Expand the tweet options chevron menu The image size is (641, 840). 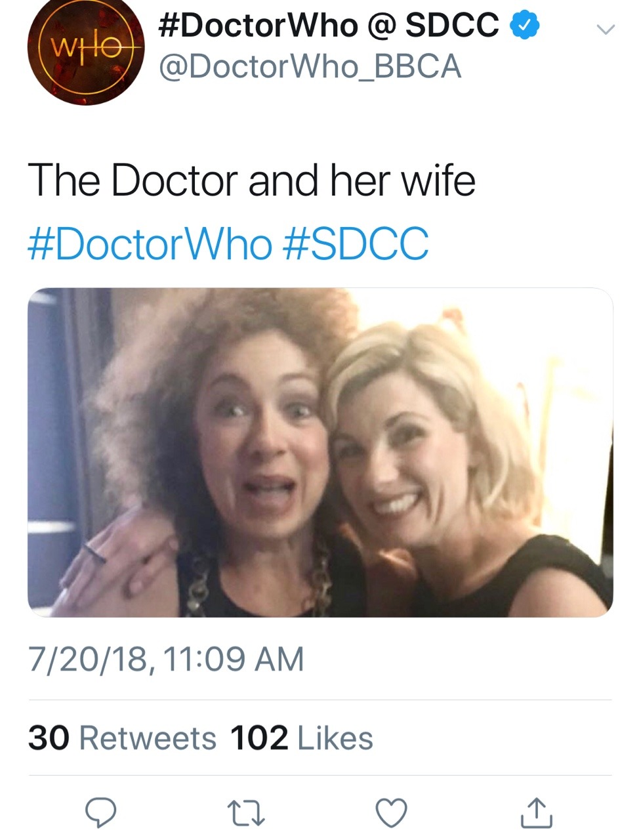[x=605, y=30]
